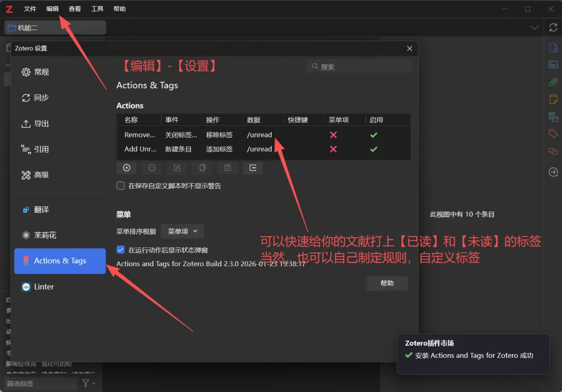Screen dimensions: 562x392
Task: Click the import/export action icon
Action: (x=253, y=168)
